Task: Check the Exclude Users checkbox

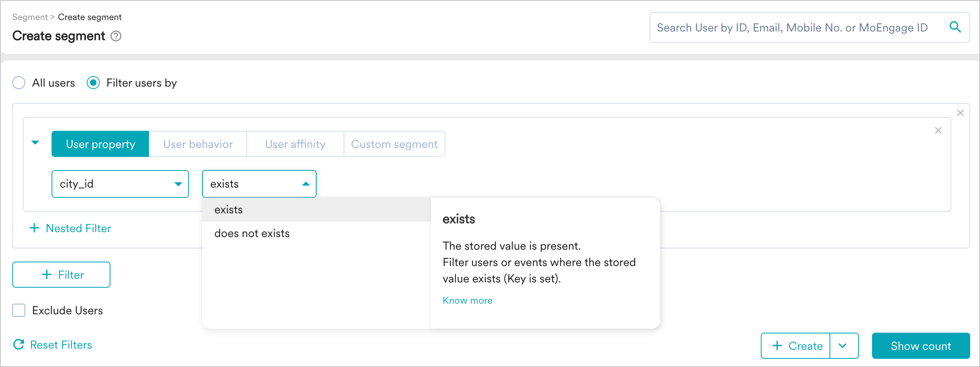Action: (x=19, y=310)
